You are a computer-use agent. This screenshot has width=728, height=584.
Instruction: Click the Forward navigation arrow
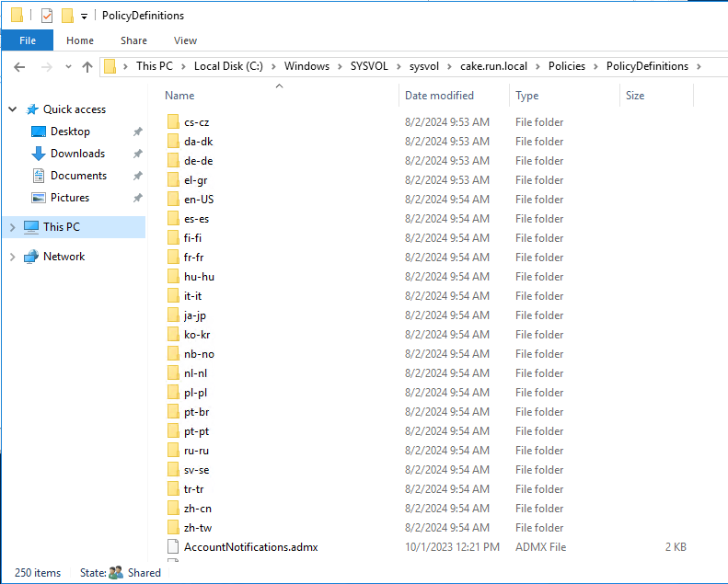point(46,67)
